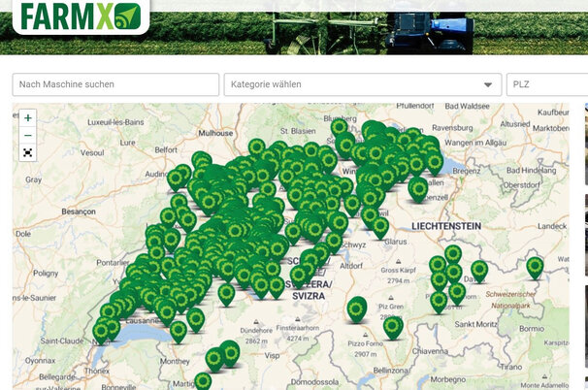Screen dimensions: 588x390
Task: Select the green marker below Piz Gren label
Action: [x=392, y=326]
